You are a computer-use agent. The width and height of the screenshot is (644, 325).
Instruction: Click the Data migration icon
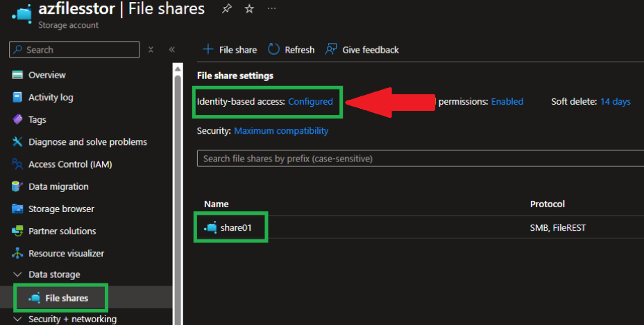18,186
